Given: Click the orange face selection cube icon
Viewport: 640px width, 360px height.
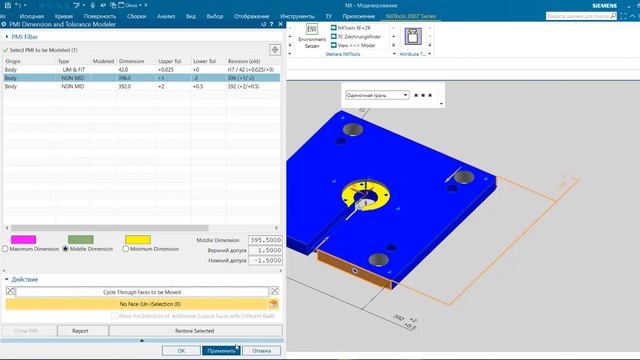Looking at the screenshot, I should coord(274,304).
